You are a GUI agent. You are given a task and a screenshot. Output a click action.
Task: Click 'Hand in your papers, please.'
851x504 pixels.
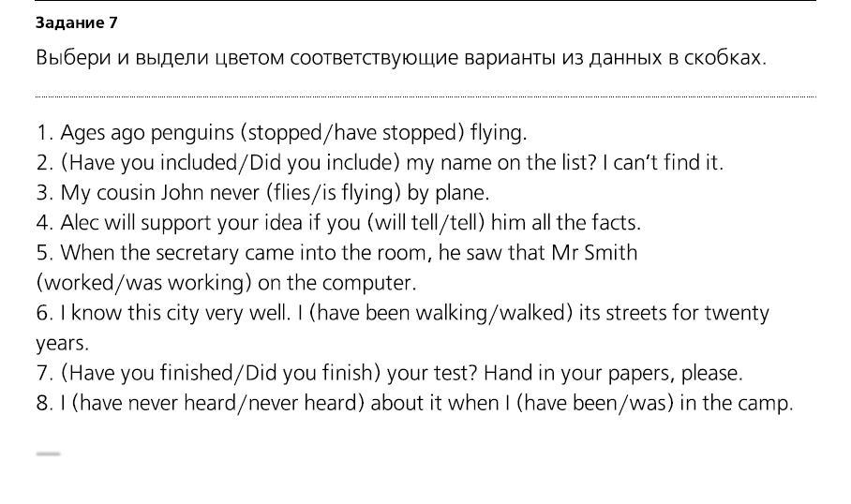(x=613, y=374)
